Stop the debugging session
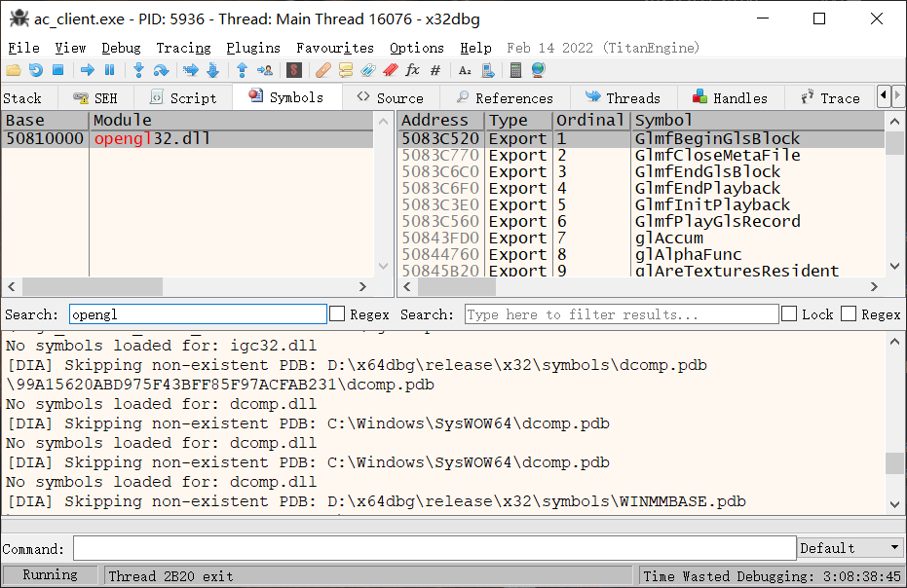The width and height of the screenshot is (907, 588). 57,70
